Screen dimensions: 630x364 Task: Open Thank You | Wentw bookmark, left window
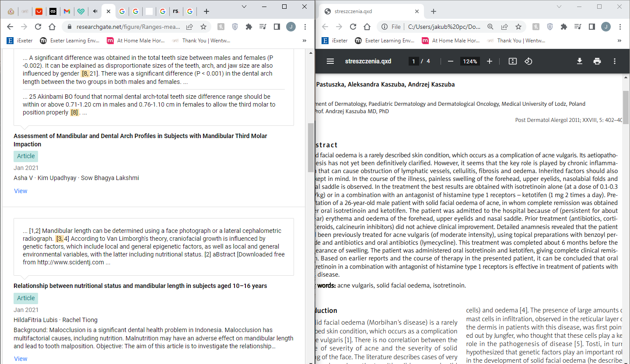click(x=201, y=41)
